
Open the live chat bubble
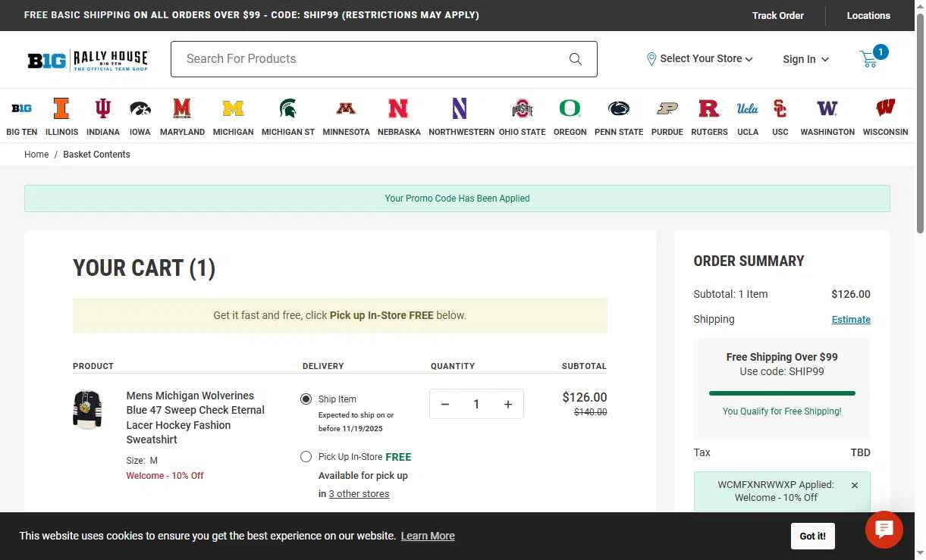pyautogui.click(x=884, y=529)
